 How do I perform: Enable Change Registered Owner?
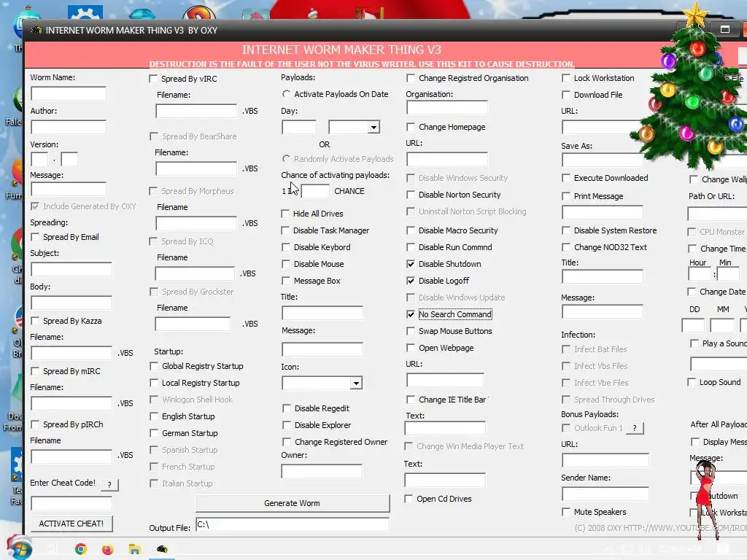click(x=286, y=442)
